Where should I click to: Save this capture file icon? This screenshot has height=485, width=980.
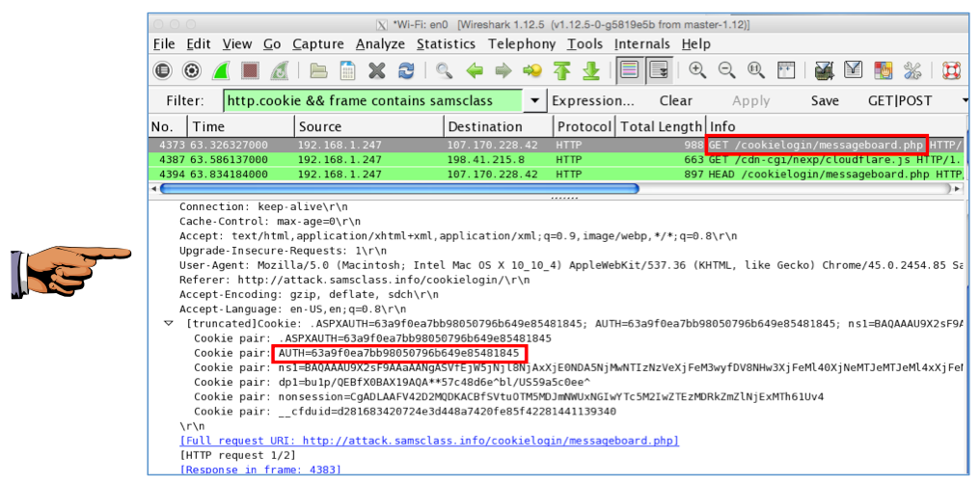pos(347,70)
